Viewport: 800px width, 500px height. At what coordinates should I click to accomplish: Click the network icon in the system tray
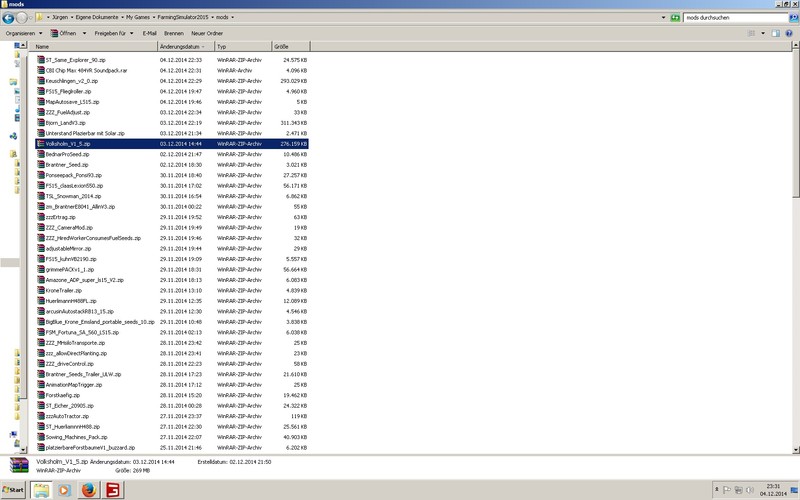[738, 490]
